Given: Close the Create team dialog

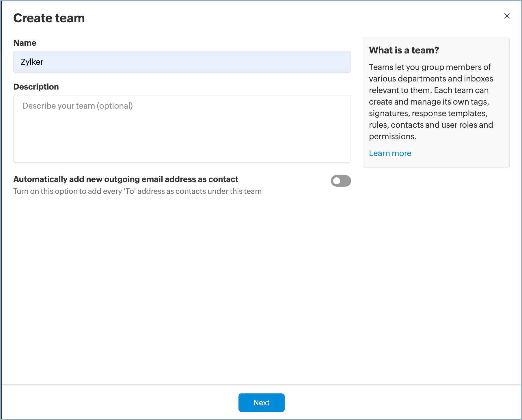Looking at the screenshot, I should 507,16.
